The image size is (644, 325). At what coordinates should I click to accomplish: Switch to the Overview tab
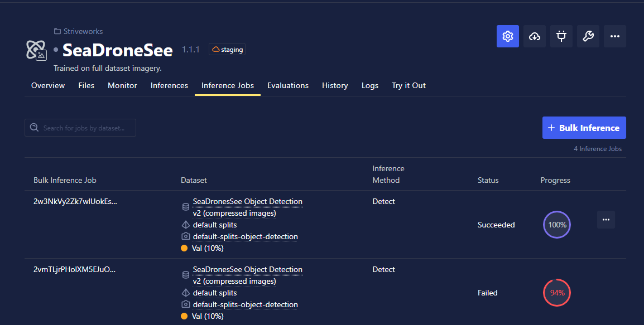pos(48,85)
